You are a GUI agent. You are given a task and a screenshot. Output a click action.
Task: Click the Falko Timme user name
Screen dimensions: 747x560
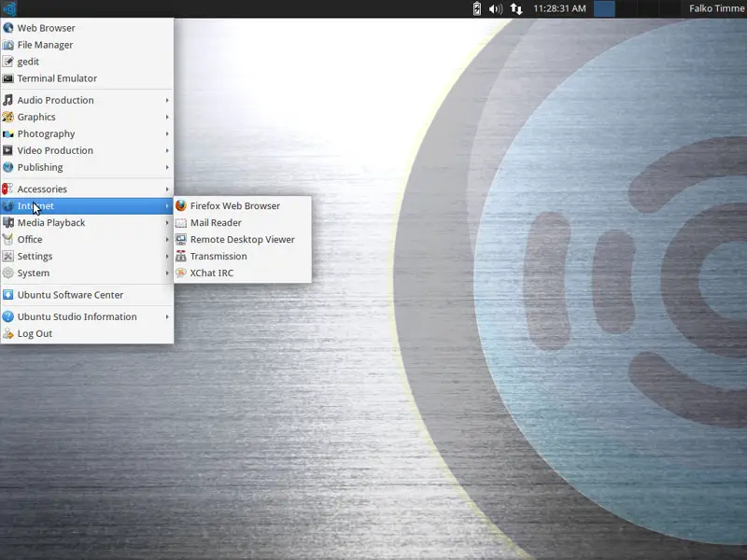716,8
